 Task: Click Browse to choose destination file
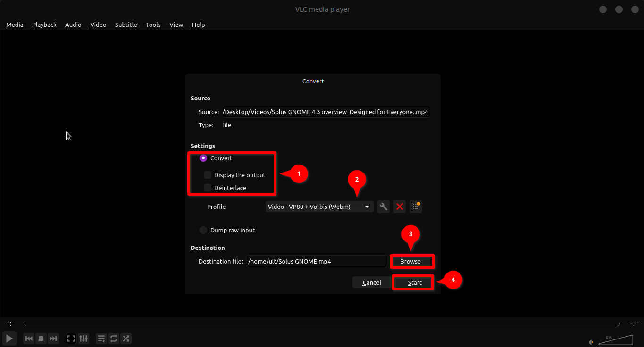410,261
